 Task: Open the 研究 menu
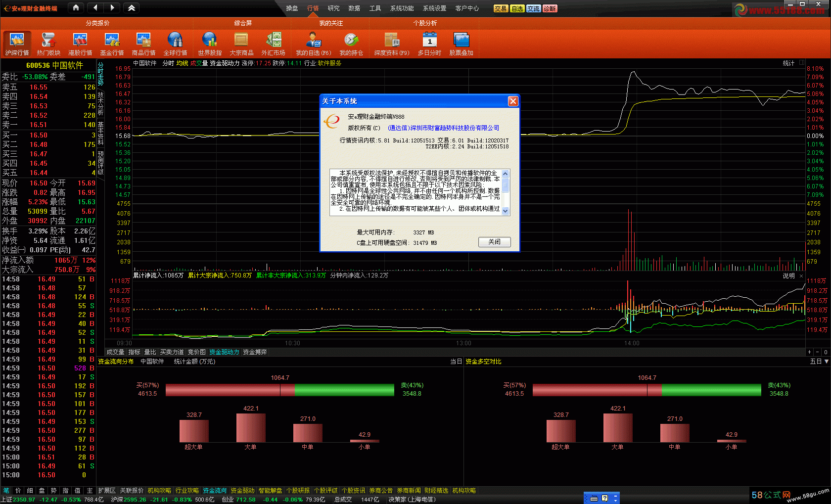[333, 8]
